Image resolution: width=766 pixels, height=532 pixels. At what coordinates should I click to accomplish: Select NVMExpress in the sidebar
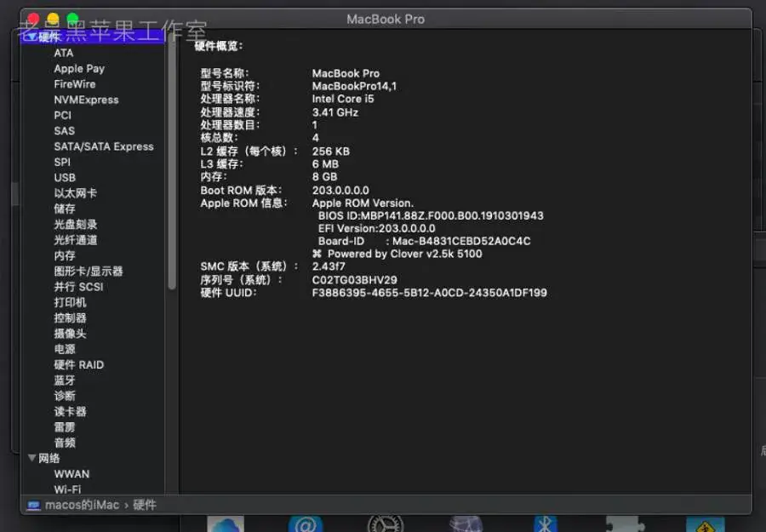87,100
